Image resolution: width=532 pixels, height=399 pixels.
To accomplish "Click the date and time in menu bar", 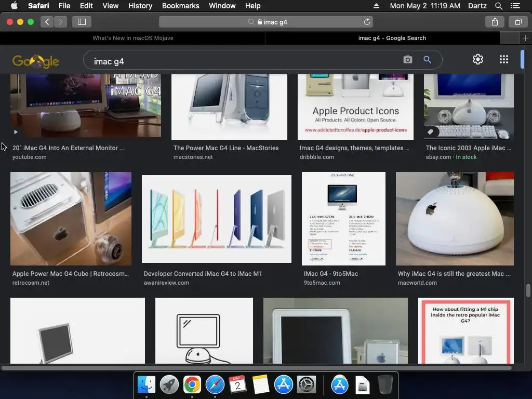I will tap(425, 6).
